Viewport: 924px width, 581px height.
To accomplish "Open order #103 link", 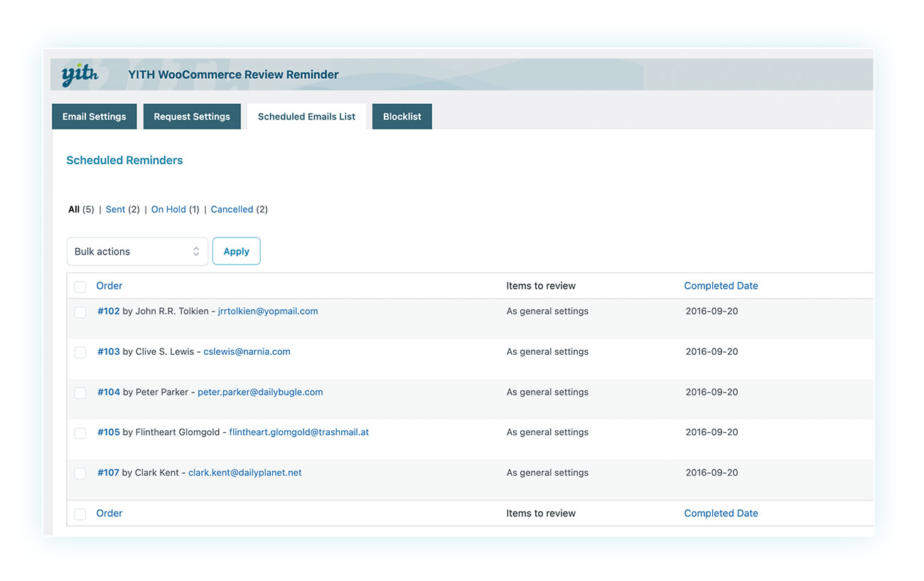I will click(x=109, y=351).
